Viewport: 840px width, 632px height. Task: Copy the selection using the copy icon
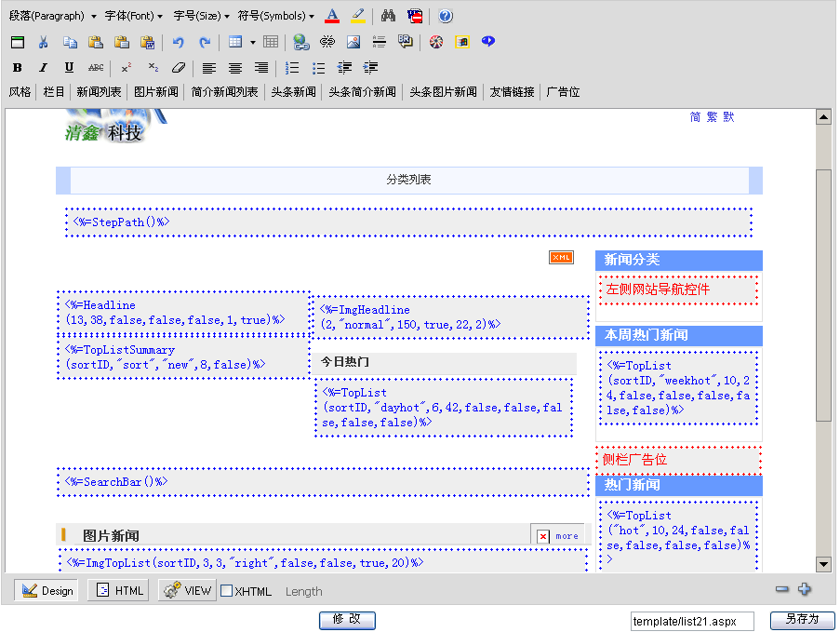point(70,42)
